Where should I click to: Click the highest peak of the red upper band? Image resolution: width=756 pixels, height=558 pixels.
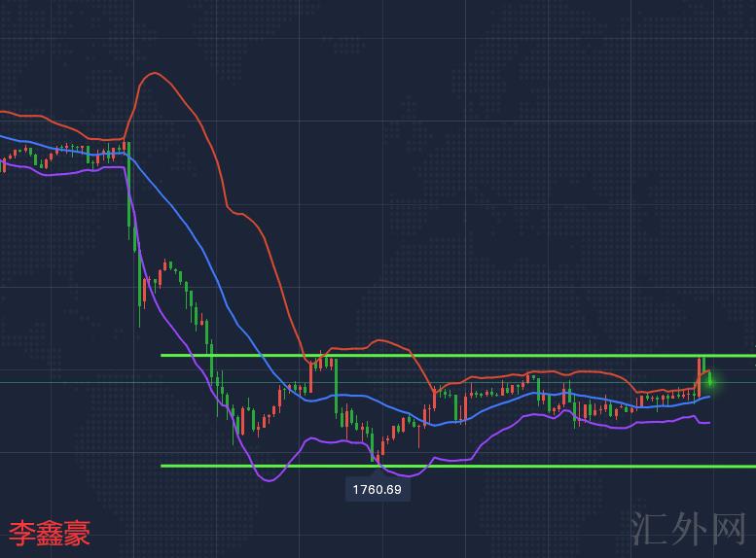(151, 74)
